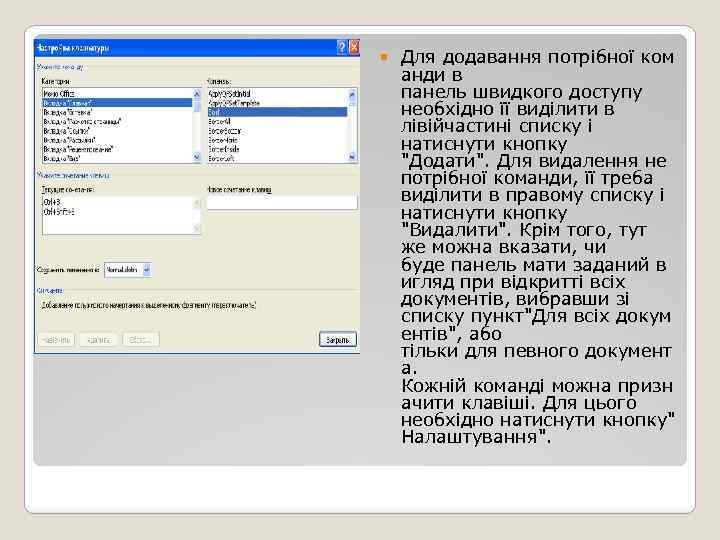The width and height of the screenshot is (720, 540).
Task: Select the highlighted Bold command
Action: [277, 112]
